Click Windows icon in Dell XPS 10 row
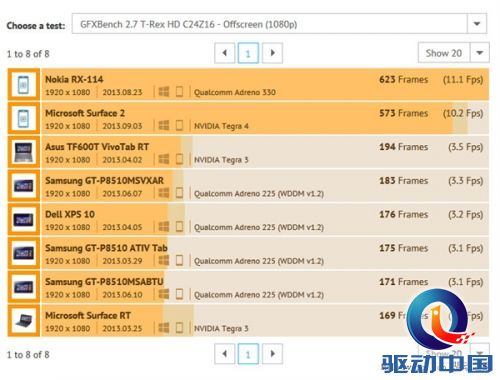Image resolution: width=500 pixels, height=380 pixels. [164, 227]
